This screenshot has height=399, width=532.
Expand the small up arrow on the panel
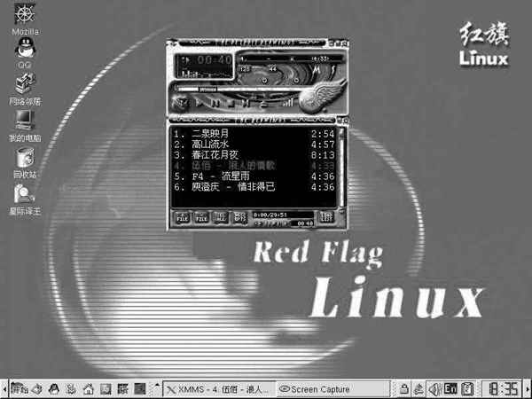(x=157, y=385)
